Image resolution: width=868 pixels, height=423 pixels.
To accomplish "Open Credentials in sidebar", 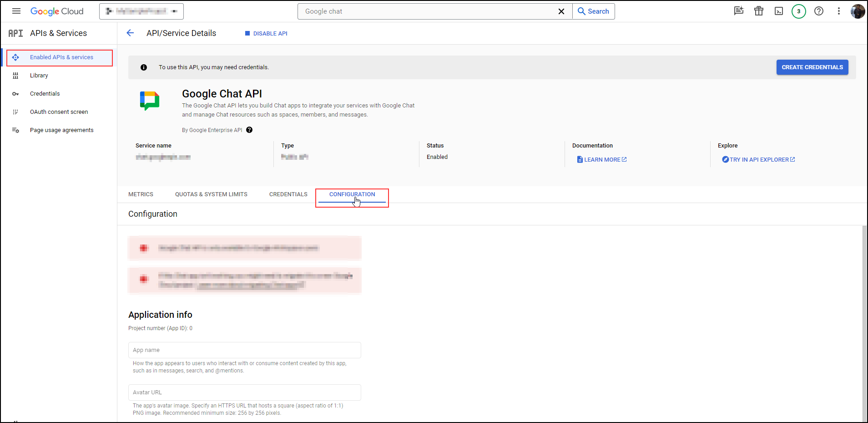I will 45,94.
